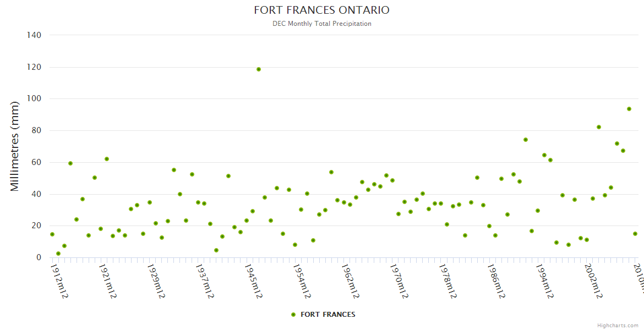The width and height of the screenshot is (644, 330).
Task: Click the 100 y-axis value label
Action: tap(34, 99)
